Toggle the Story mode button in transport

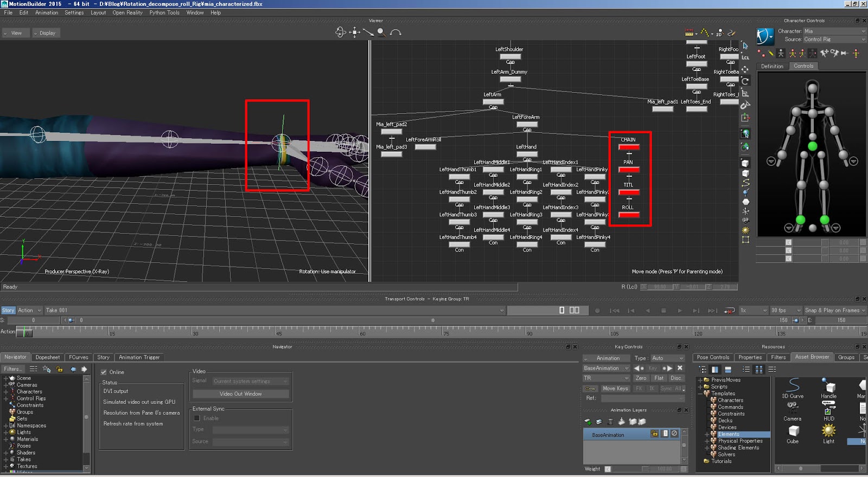point(8,311)
